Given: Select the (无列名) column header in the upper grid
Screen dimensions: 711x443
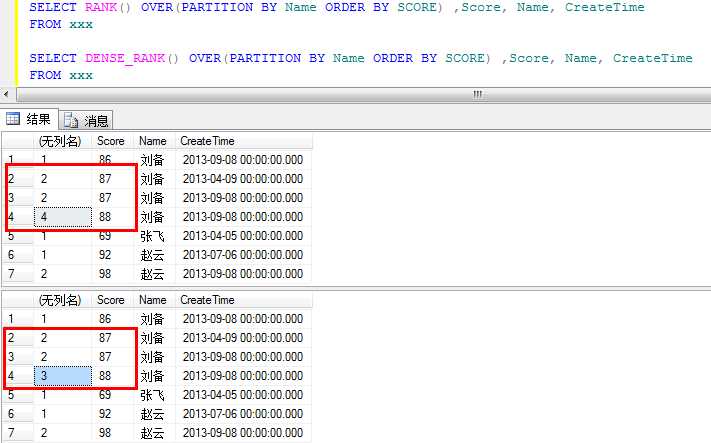Looking at the screenshot, I should click(x=62, y=141).
